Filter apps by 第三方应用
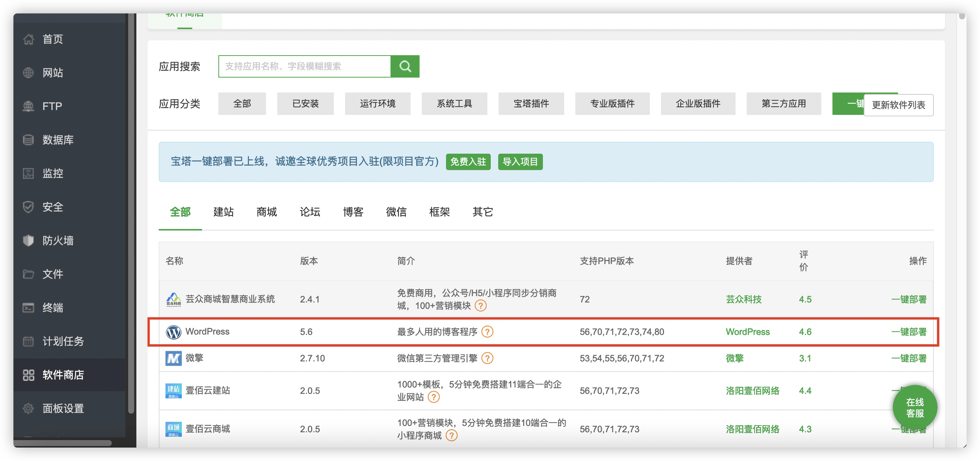 click(783, 104)
